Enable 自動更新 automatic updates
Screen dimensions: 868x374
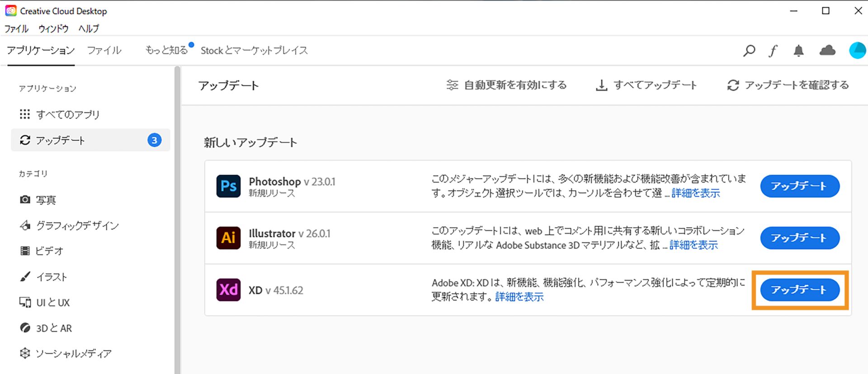[506, 85]
